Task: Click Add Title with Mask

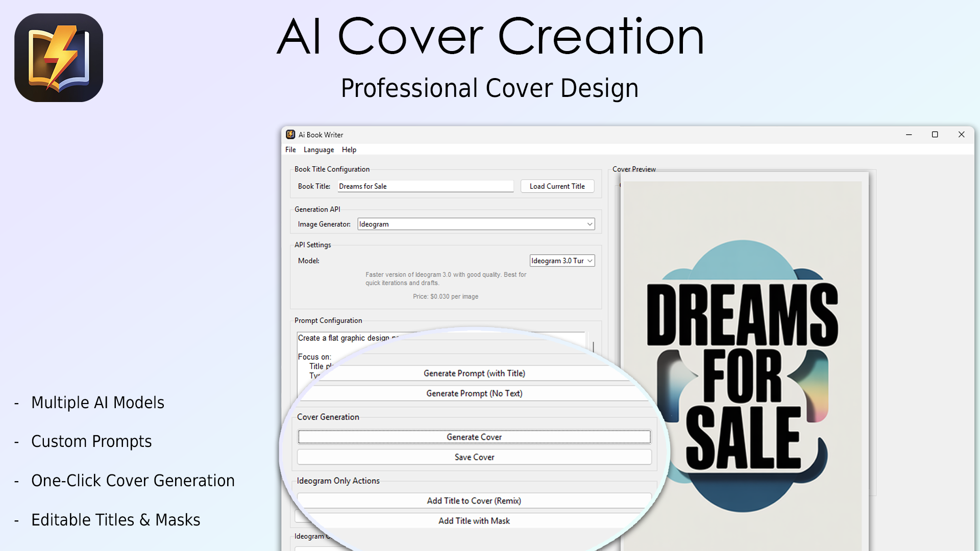Action: coord(474,520)
